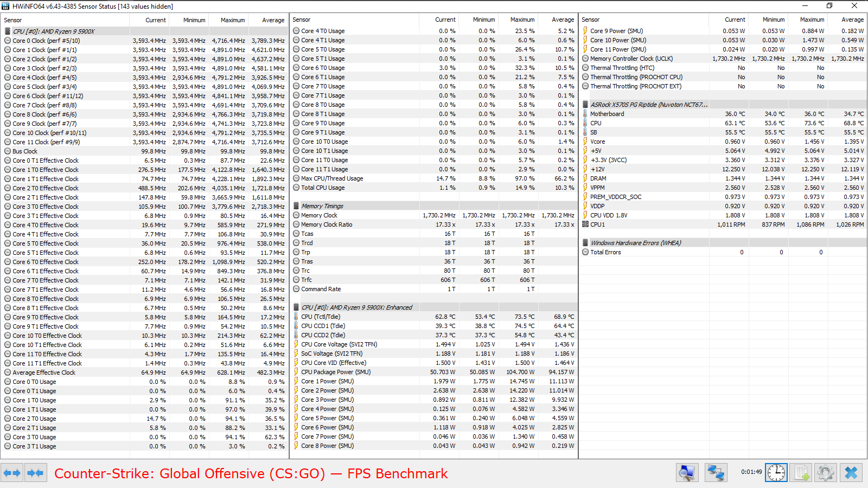Select the Core 5 T0 Effective Clock row
The width and height of the screenshot is (868, 488).
click(x=144, y=243)
